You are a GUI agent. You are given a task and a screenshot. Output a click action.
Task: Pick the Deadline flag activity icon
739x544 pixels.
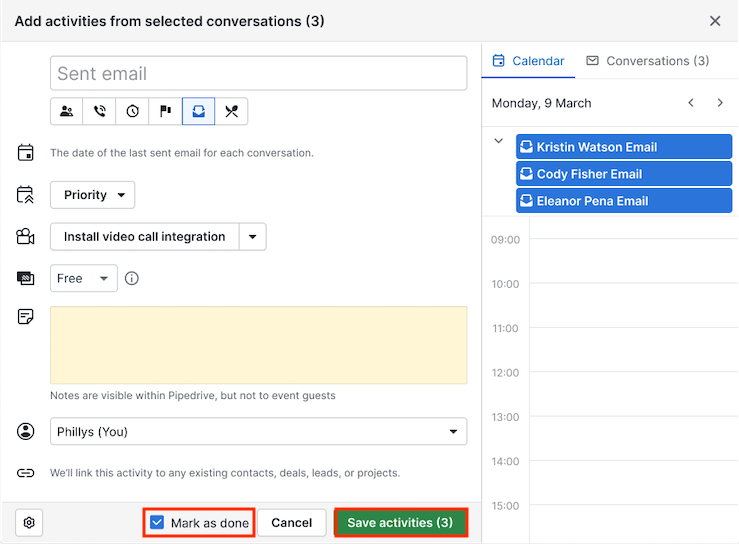[166, 111]
